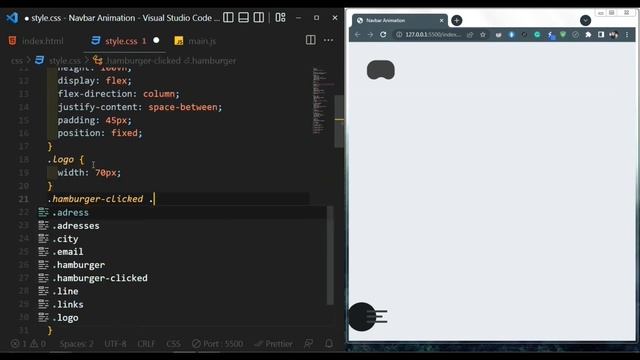Image resolution: width=640 pixels, height=360 pixels.
Task: Reload the page in Chrome
Action: pos(383,35)
